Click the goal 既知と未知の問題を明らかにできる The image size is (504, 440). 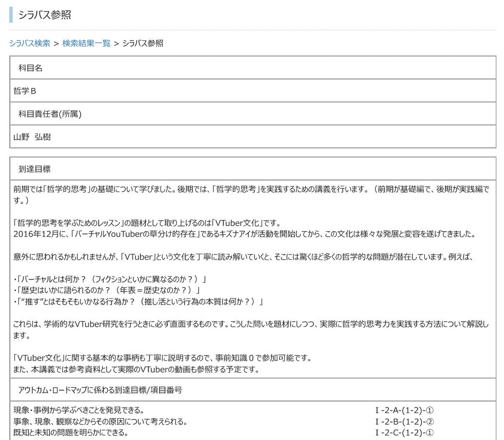[x=71, y=432]
